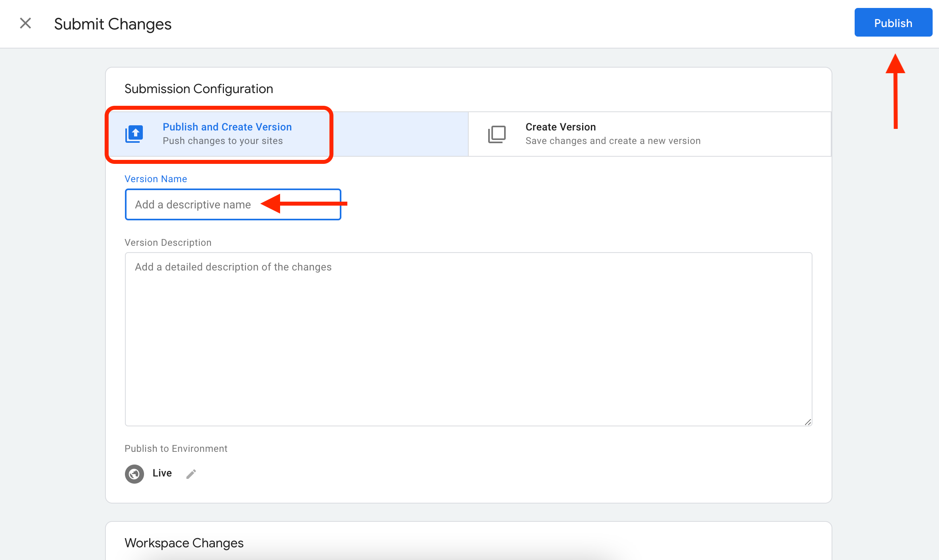939x560 pixels.
Task: Click into the Version Description text area
Action: pyautogui.click(x=468, y=339)
